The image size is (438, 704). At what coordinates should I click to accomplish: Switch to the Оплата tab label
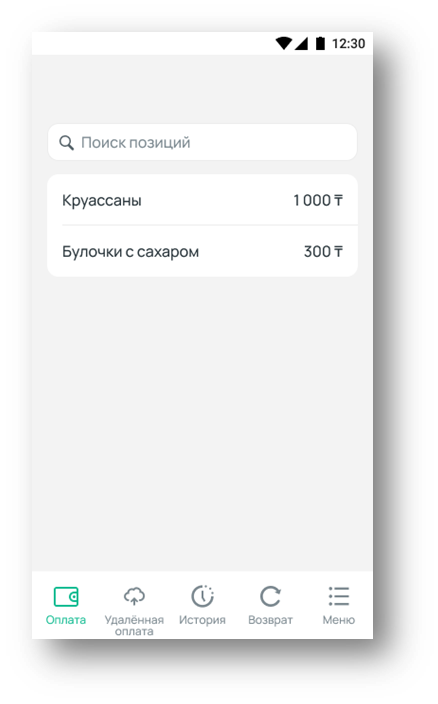(x=66, y=620)
